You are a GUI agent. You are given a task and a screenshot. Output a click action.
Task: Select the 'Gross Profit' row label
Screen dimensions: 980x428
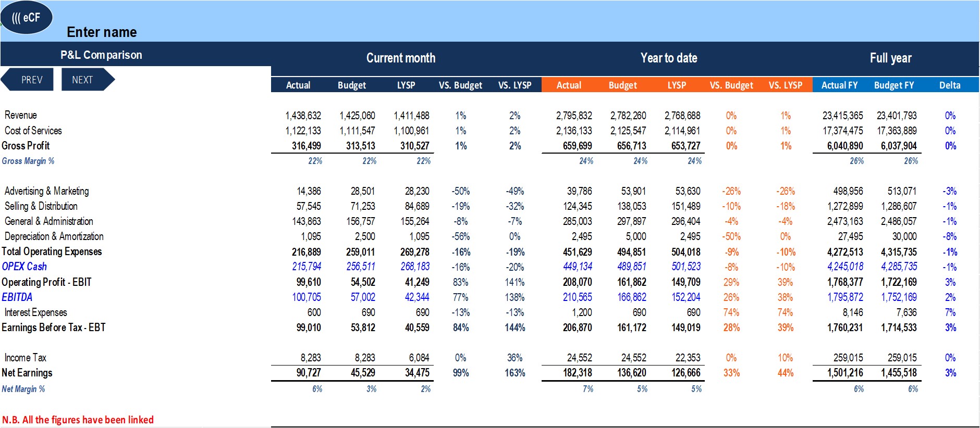(x=26, y=146)
